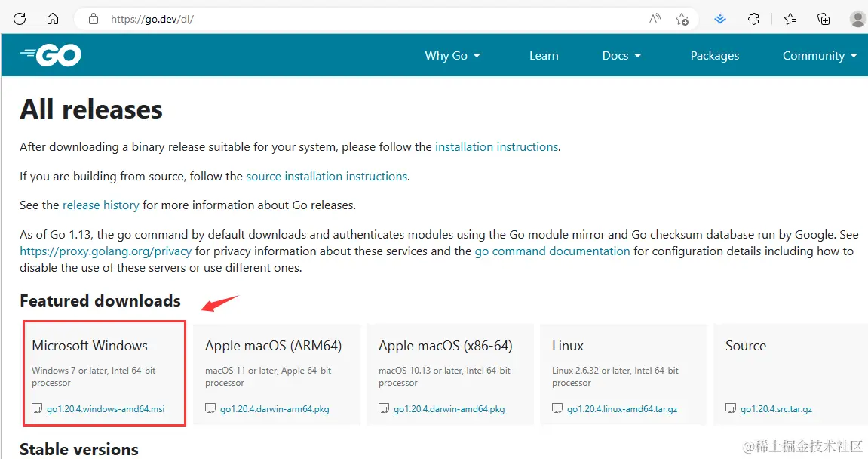Click the browser refresh icon
The image size is (868, 459).
[x=20, y=19]
